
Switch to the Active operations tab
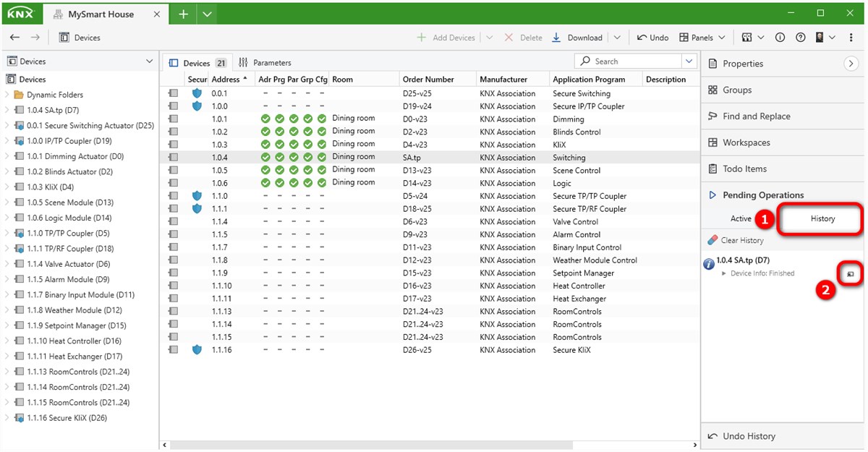coord(741,218)
